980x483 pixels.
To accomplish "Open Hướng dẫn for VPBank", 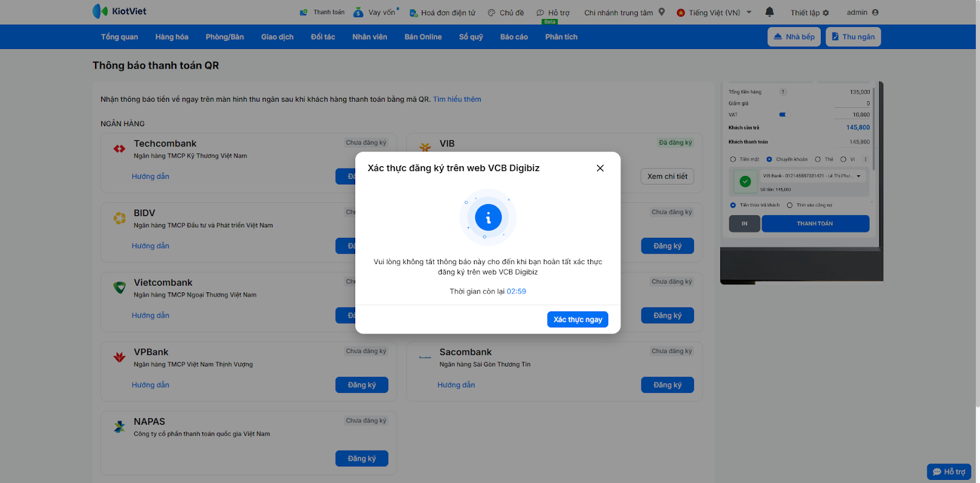I will [x=151, y=385].
